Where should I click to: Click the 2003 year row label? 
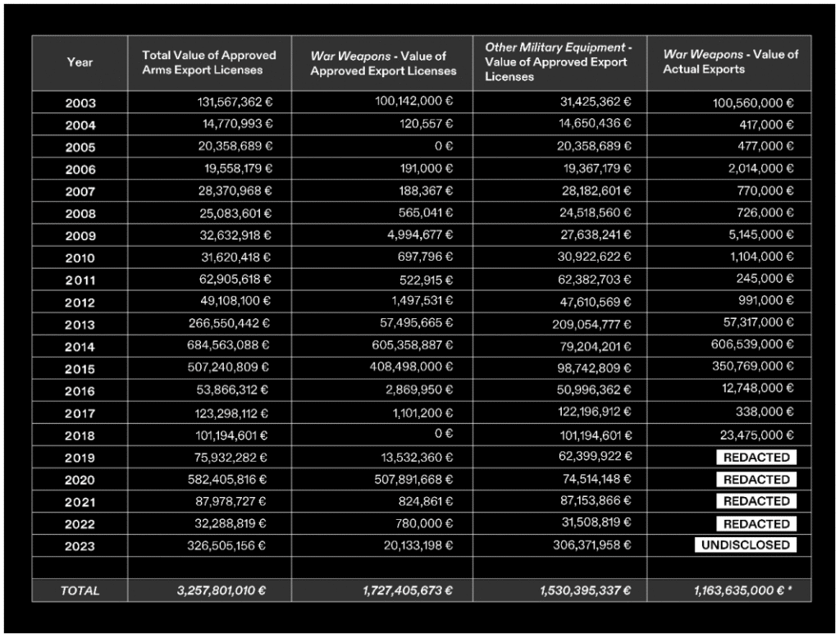point(80,103)
